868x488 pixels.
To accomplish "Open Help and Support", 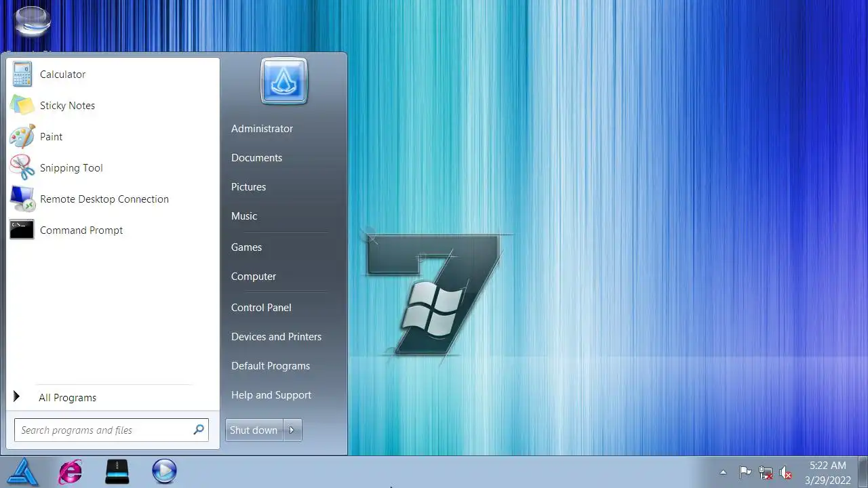I will 271,395.
